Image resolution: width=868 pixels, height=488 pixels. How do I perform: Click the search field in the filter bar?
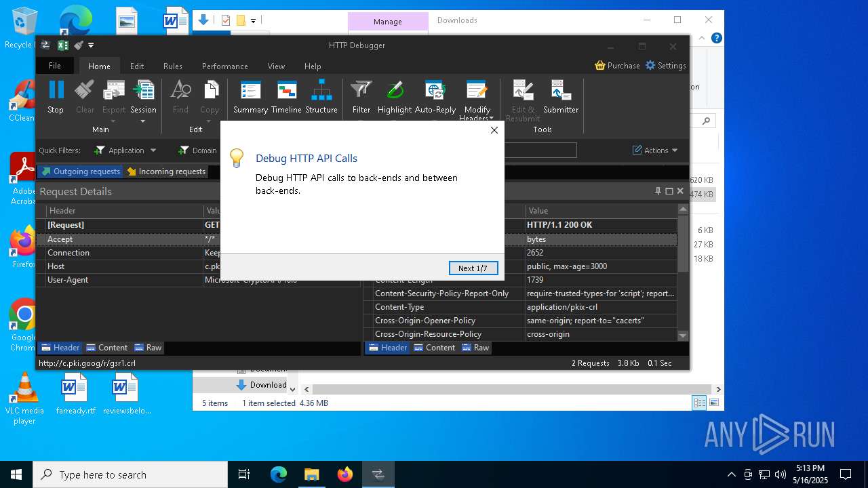pyautogui.click(x=540, y=150)
